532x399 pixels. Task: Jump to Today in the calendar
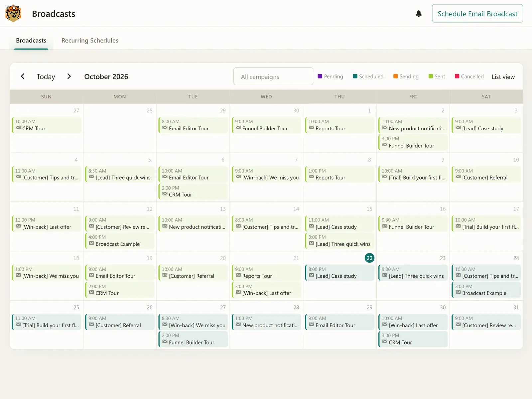(x=46, y=76)
